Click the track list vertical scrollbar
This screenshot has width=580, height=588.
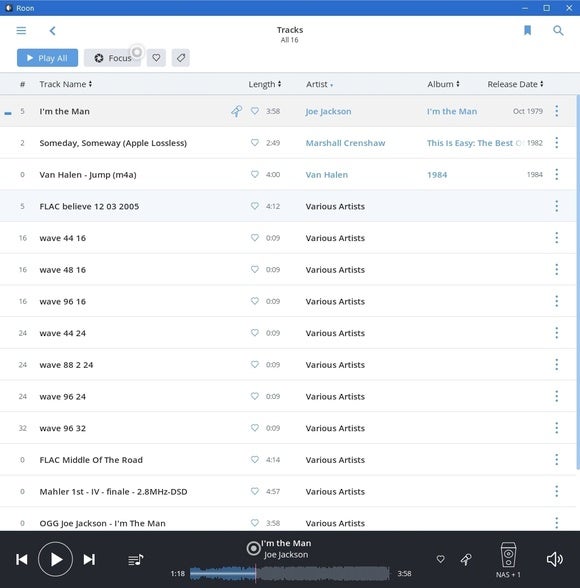578,281
